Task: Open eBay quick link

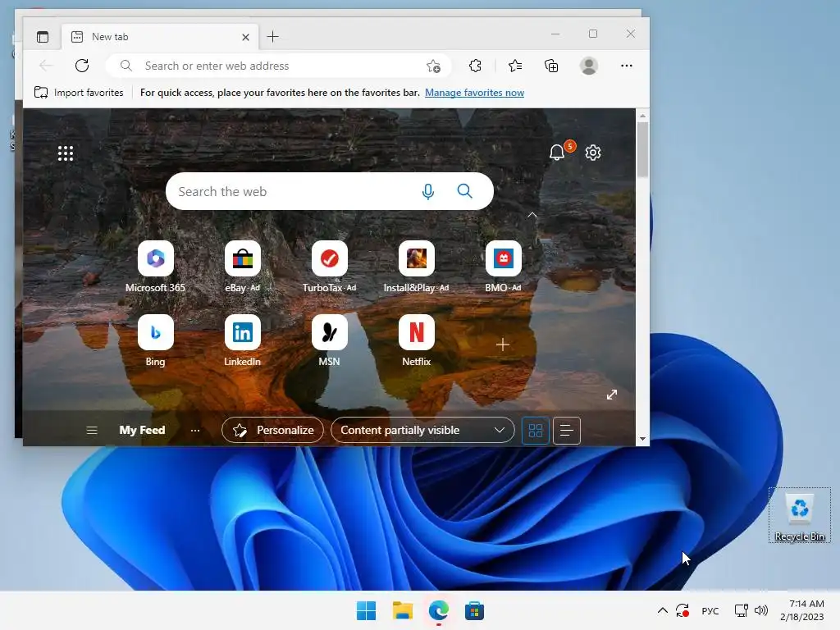Action: tap(242, 267)
